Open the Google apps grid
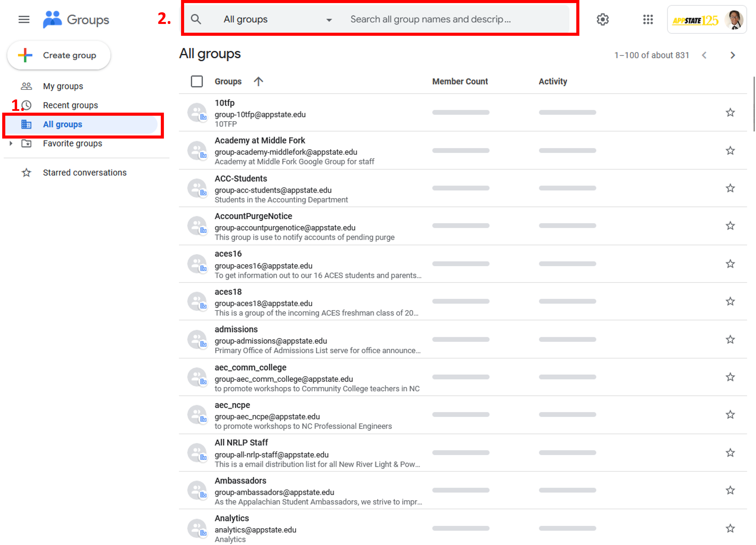Image resolution: width=756 pixels, height=545 pixels. coord(648,19)
